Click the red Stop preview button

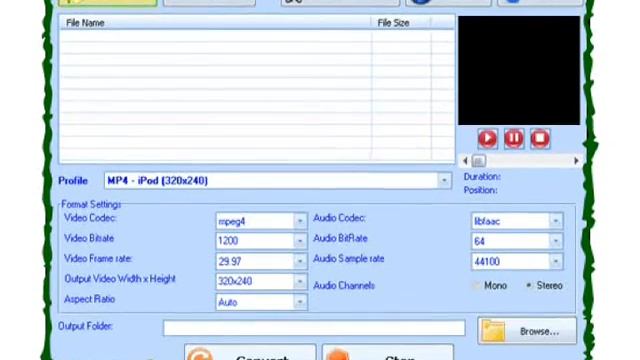coord(540,139)
